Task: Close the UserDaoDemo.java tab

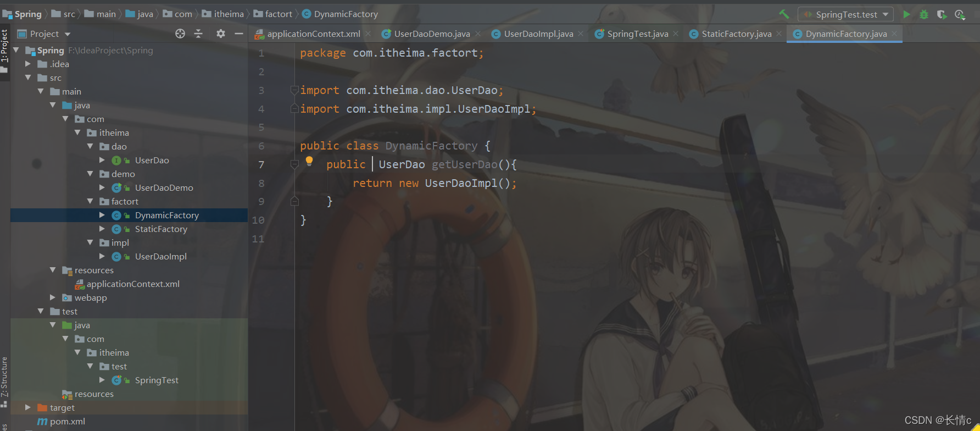Action: [478, 34]
